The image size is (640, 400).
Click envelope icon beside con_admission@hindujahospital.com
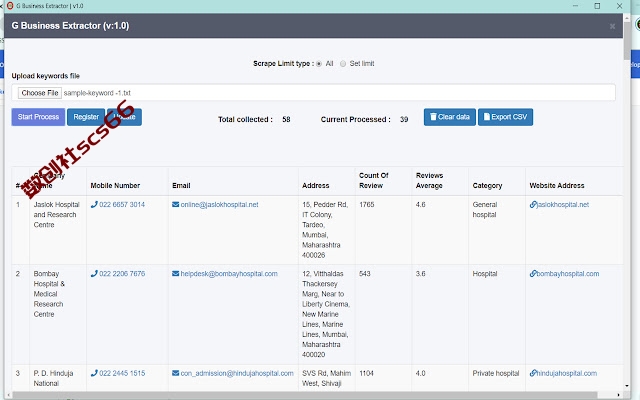pos(176,373)
